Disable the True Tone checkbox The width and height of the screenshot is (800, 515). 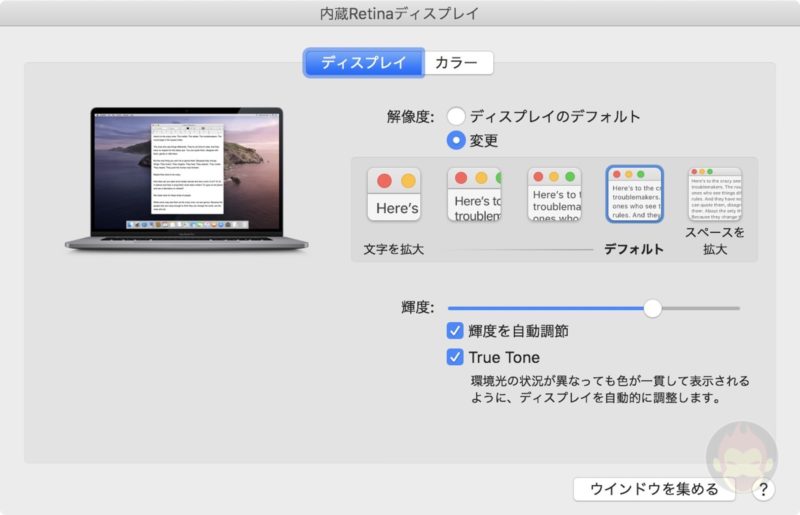coord(455,357)
